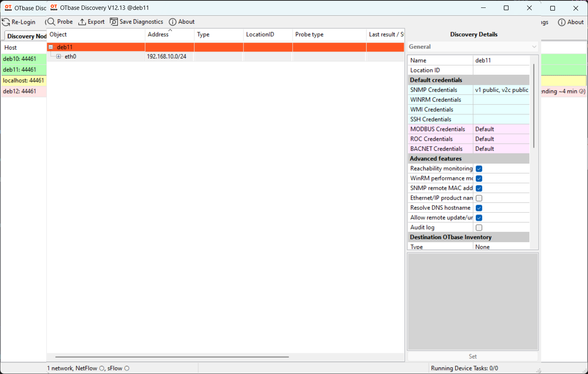Click the OTbase Discovery window title icon

pyautogui.click(x=54, y=7)
